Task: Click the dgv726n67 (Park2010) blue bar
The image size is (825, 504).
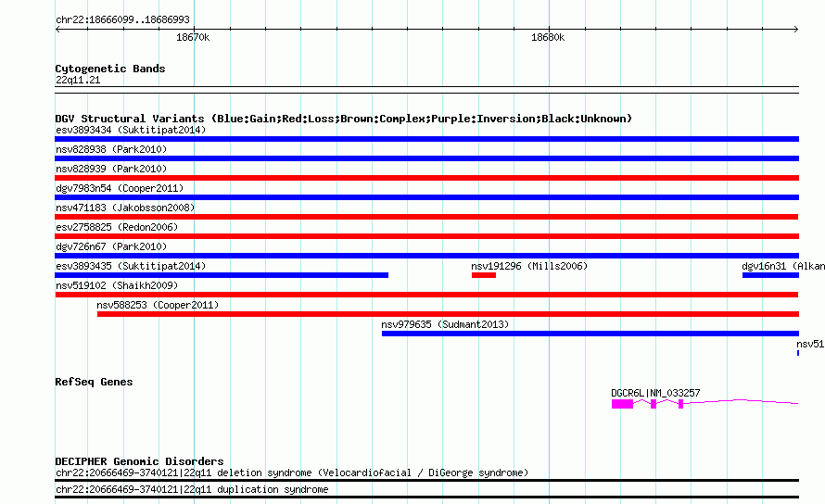Action: 426,256
